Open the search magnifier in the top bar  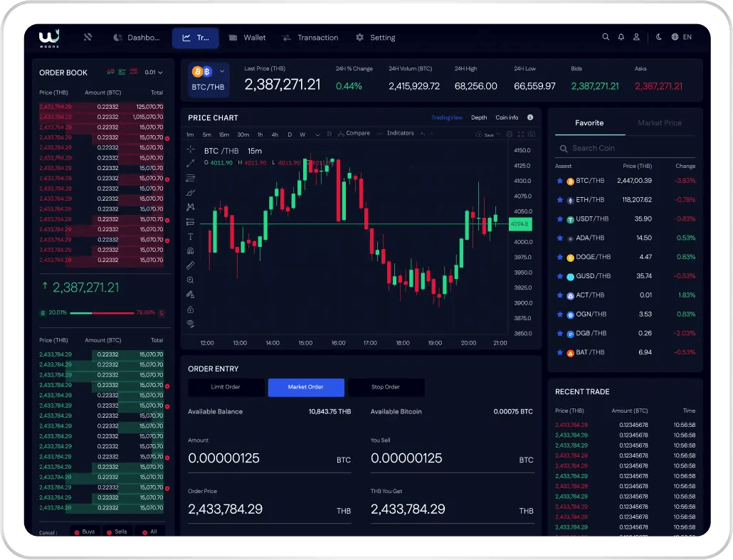(x=606, y=37)
